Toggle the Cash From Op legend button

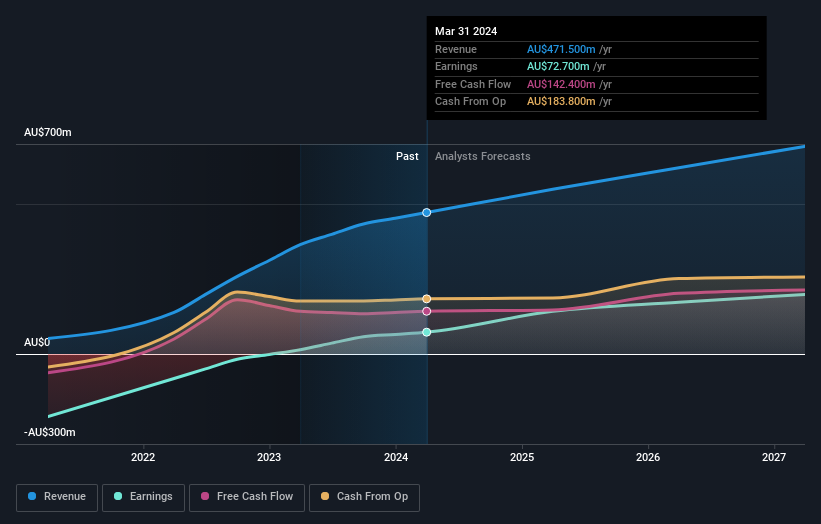[364, 497]
